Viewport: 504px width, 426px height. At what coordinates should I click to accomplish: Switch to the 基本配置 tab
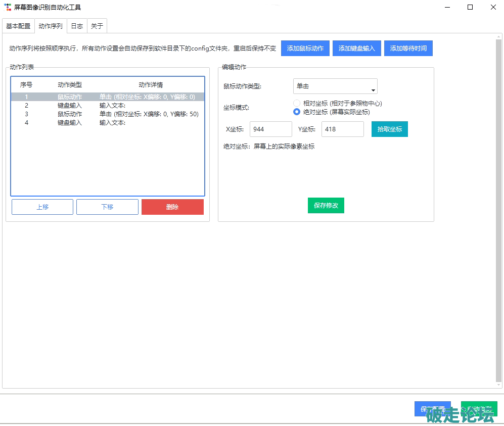pyautogui.click(x=18, y=26)
